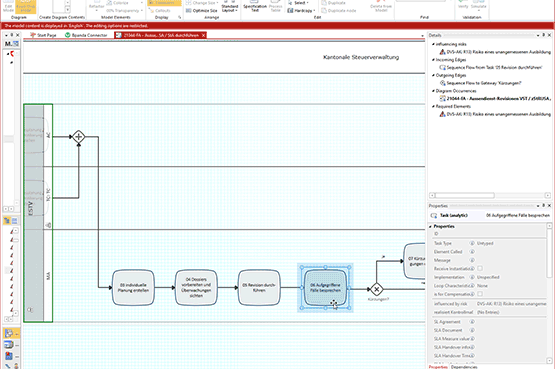Collapse the Influencing risks section
Viewport: 555px width, 369px height.
tap(433, 44)
